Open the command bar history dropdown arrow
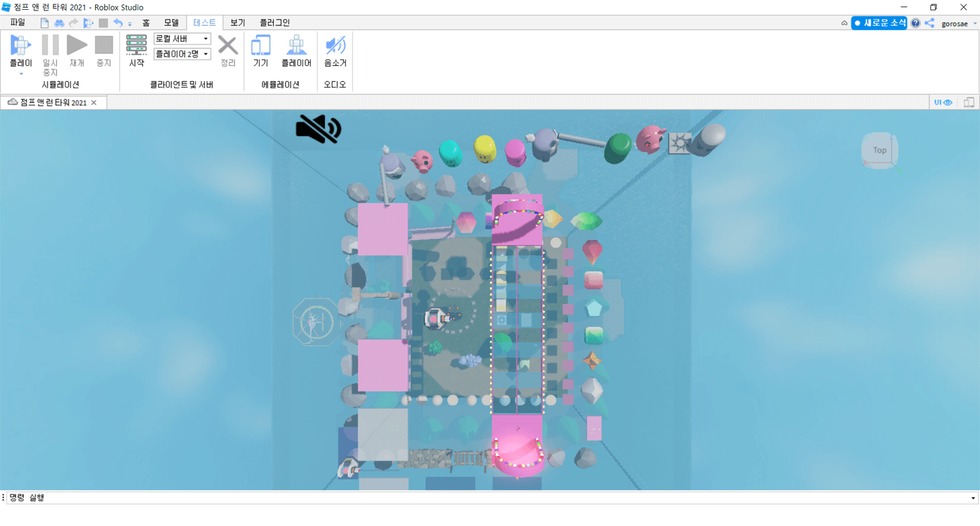The width and height of the screenshot is (980, 526). pyautogui.click(x=974, y=498)
